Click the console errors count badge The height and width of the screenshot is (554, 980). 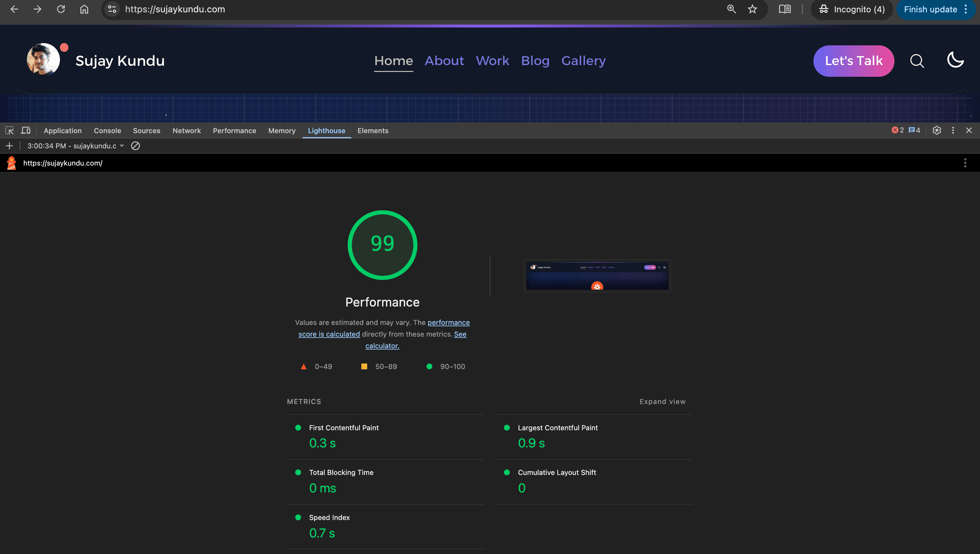coord(897,131)
